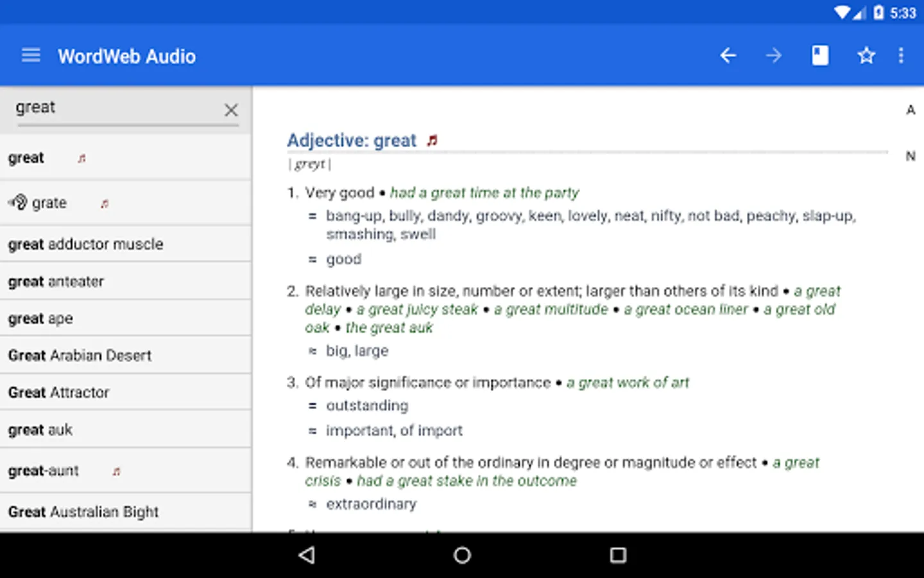Screen dimensions: 924x578
Task: Open 'Great Australian Bight' entry
Action: pyautogui.click(x=126, y=512)
